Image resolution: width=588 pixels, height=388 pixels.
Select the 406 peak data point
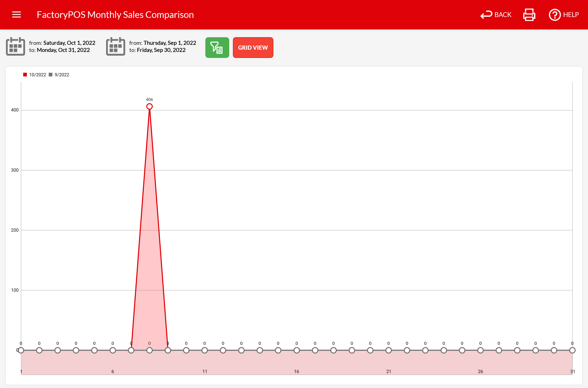click(x=149, y=106)
